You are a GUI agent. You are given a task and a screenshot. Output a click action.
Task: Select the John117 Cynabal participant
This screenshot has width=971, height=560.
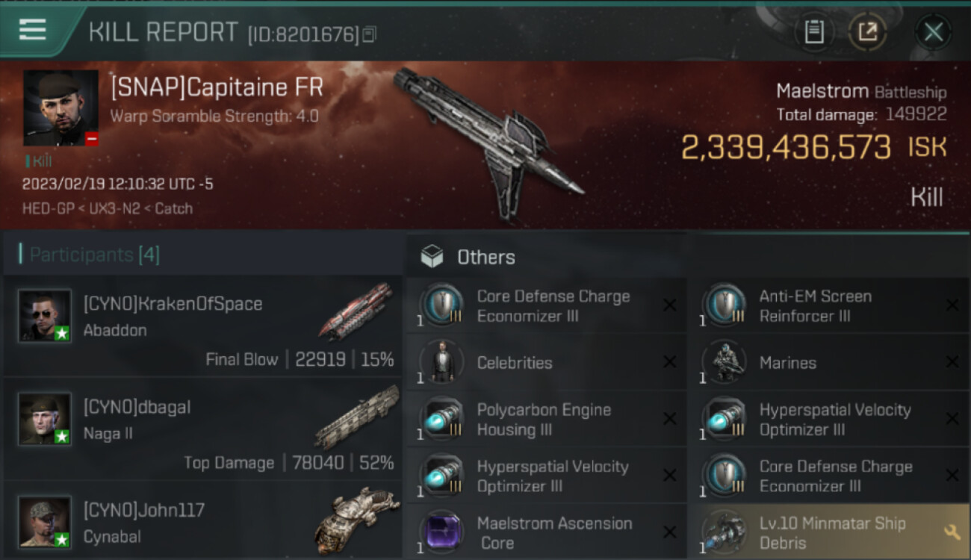pyautogui.click(x=202, y=521)
